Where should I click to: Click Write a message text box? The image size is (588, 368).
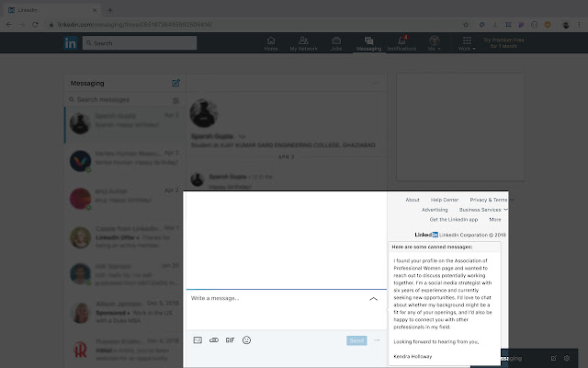coord(277,309)
